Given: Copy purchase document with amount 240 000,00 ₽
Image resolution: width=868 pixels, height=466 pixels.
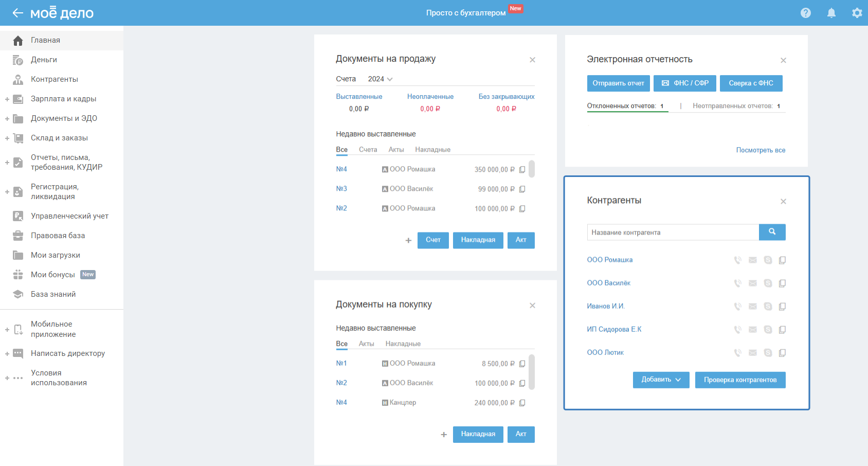Looking at the screenshot, I should tap(522, 403).
